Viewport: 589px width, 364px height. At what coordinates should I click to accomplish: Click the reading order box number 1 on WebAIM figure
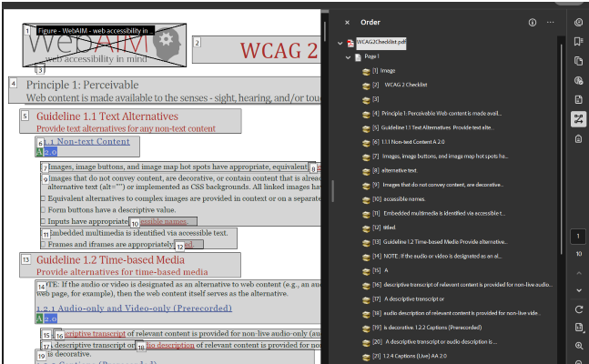(x=27, y=30)
